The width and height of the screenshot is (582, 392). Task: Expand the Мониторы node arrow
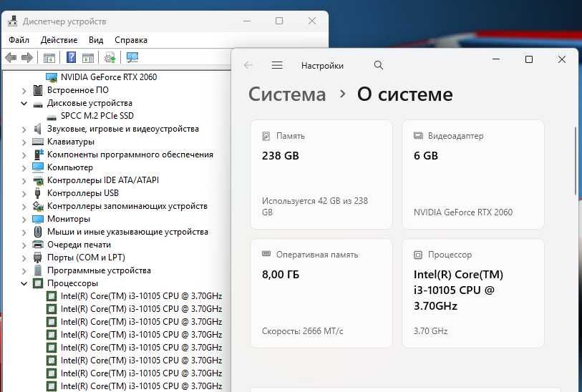(x=24, y=220)
